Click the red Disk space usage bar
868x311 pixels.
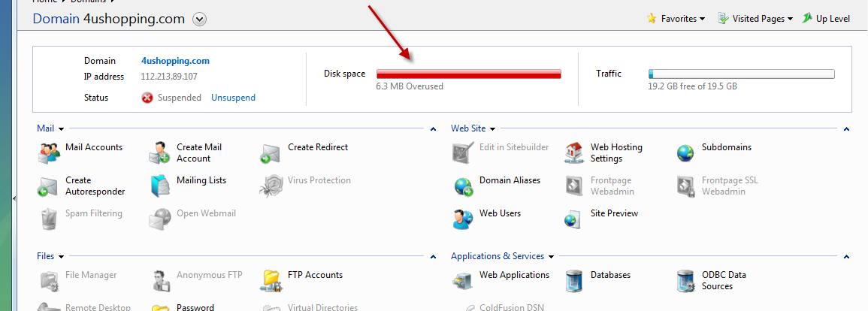coord(469,74)
